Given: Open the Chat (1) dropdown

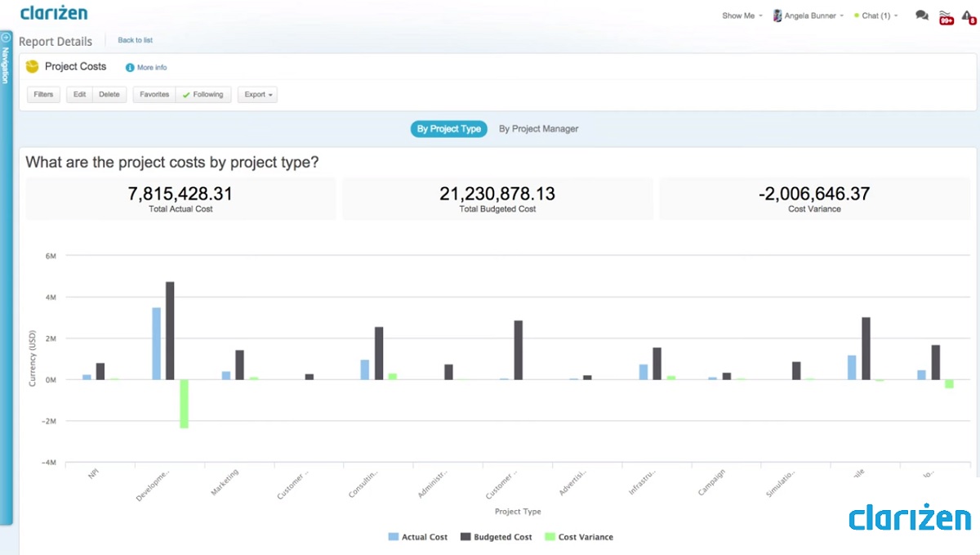Looking at the screenshot, I should click(x=875, y=16).
